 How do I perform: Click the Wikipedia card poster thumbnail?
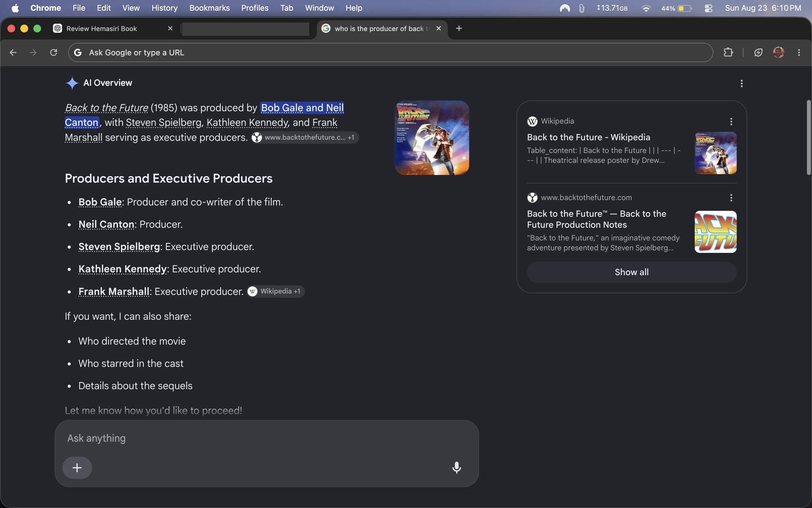[715, 153]
